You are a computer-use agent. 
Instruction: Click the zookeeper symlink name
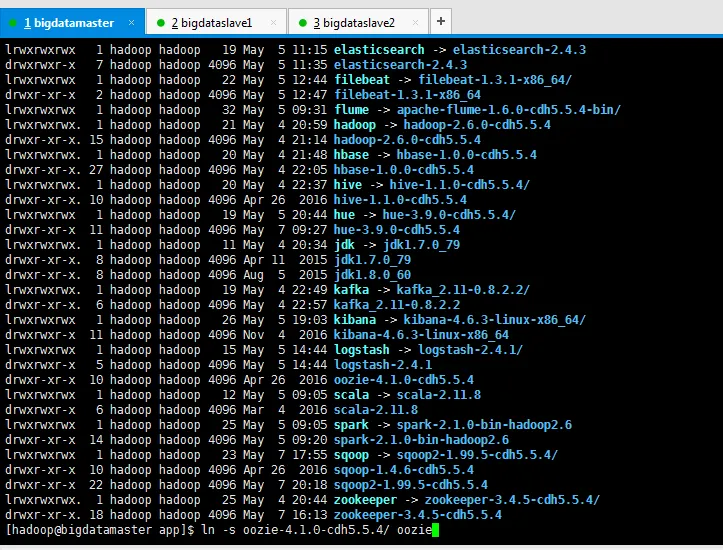click(x=365, y=500)
